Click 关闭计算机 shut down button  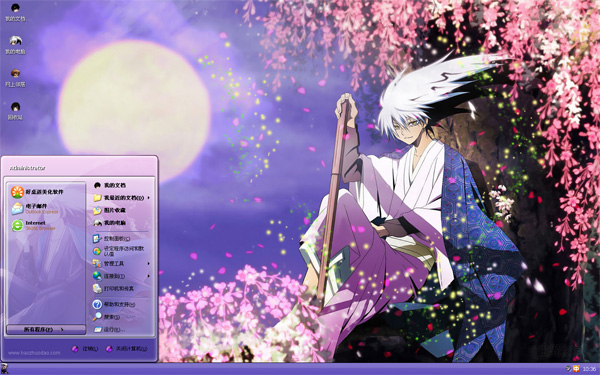127,349
